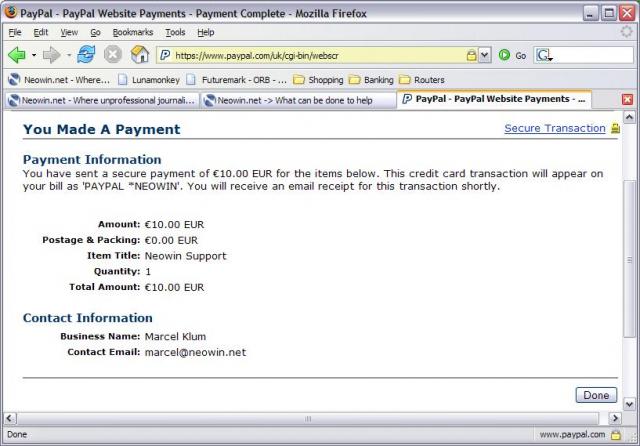Click the horizontal scrollbar right arrow

(615, 418)
